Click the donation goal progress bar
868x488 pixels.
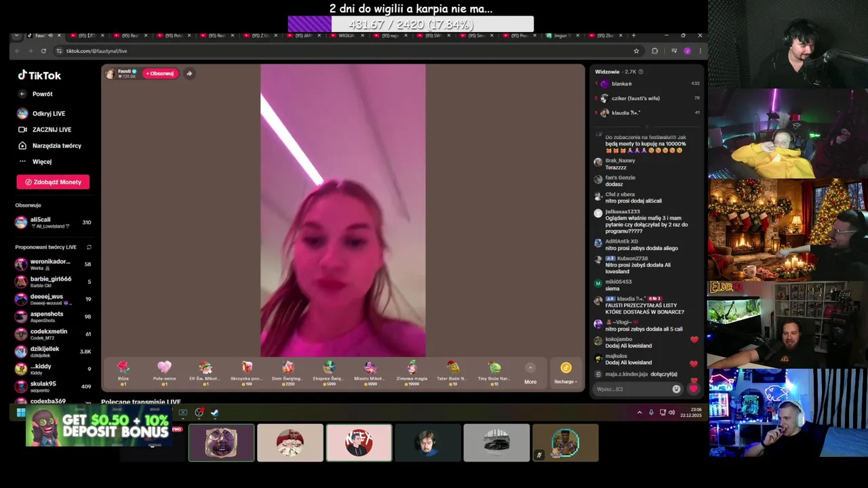click(411, 24)
